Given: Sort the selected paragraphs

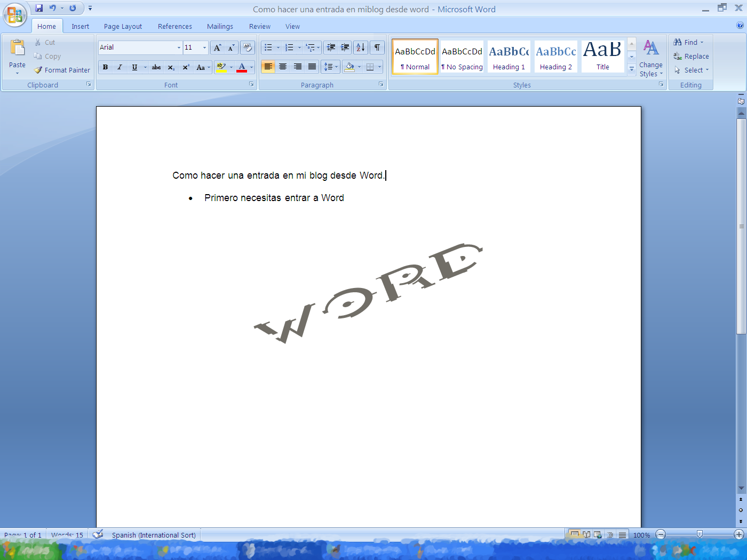Looking at the screenshot, I should click(x=361, y=47).
